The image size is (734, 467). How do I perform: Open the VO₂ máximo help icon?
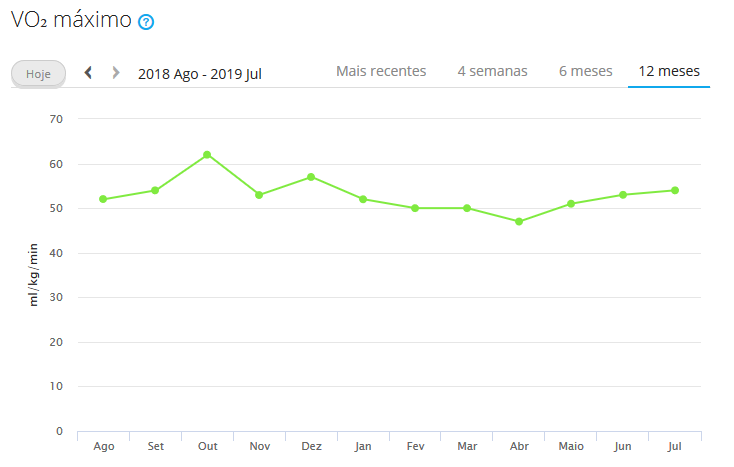click(x=146, y=22)
